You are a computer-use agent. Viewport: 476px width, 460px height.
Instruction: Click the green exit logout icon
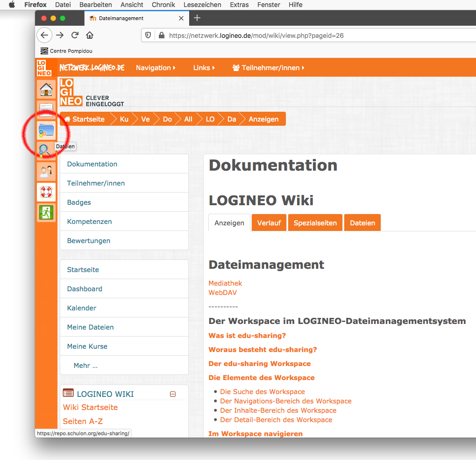[46, 212]
